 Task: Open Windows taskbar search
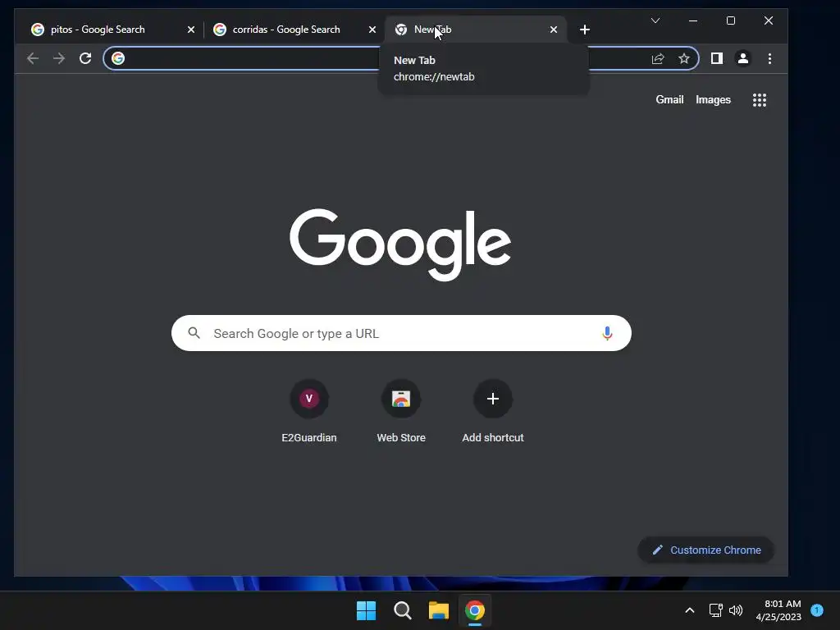(402, 610)
